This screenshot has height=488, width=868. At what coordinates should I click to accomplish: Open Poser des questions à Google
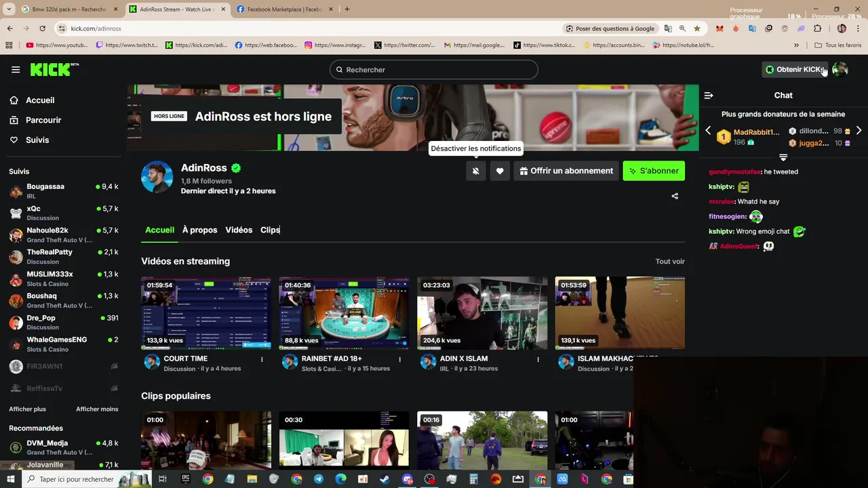tap(610, 28)
